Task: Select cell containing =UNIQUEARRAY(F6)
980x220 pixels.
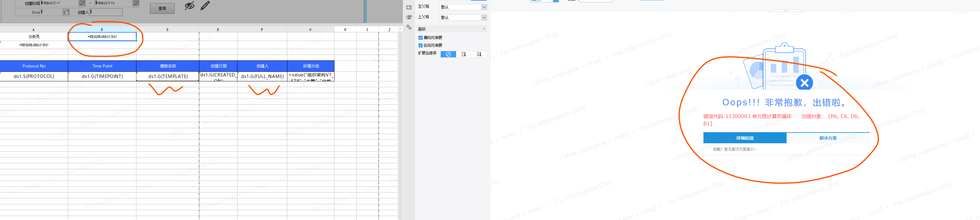Action: tap(34, 45)
